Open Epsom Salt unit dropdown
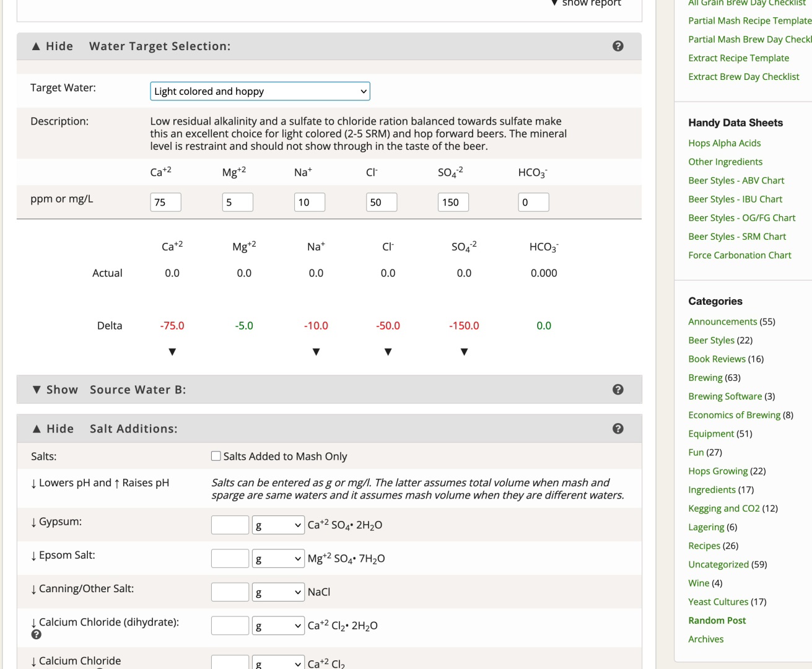 pyautogui.click(x=278, y=559)
